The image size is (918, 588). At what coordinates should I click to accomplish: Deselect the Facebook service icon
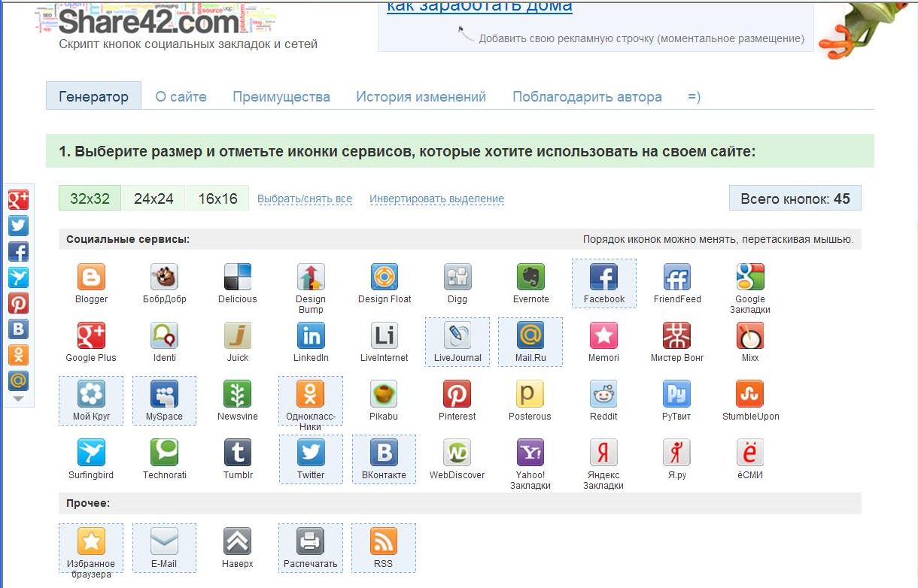[x=604, y=277]
